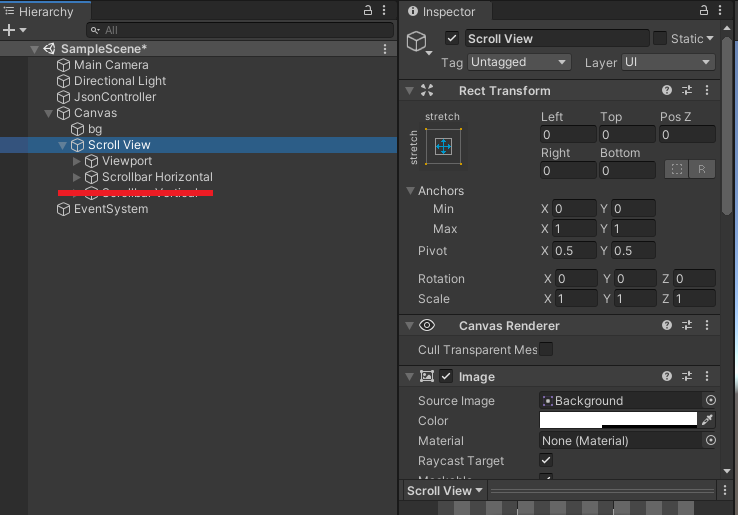Collapse the Scroll View foldout in Hierarchy
738x515 pixels.
click(x=62, y=145)
